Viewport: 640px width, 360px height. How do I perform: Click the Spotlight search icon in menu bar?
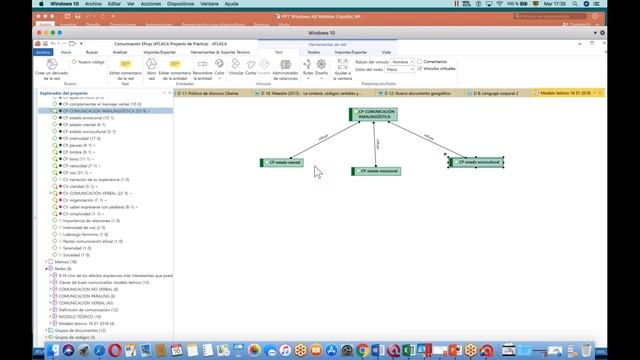[x=575, y=4]
